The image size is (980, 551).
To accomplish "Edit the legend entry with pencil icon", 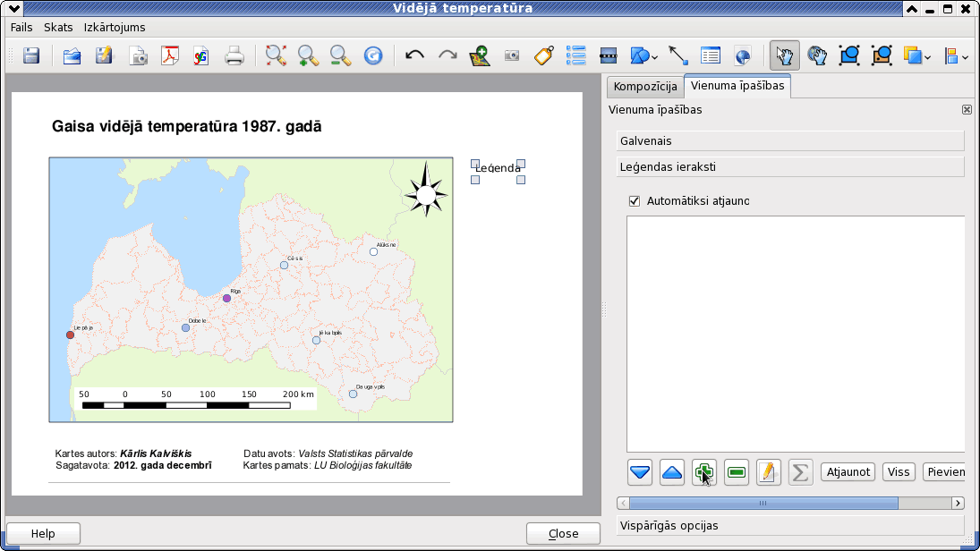I will (768, 472).
